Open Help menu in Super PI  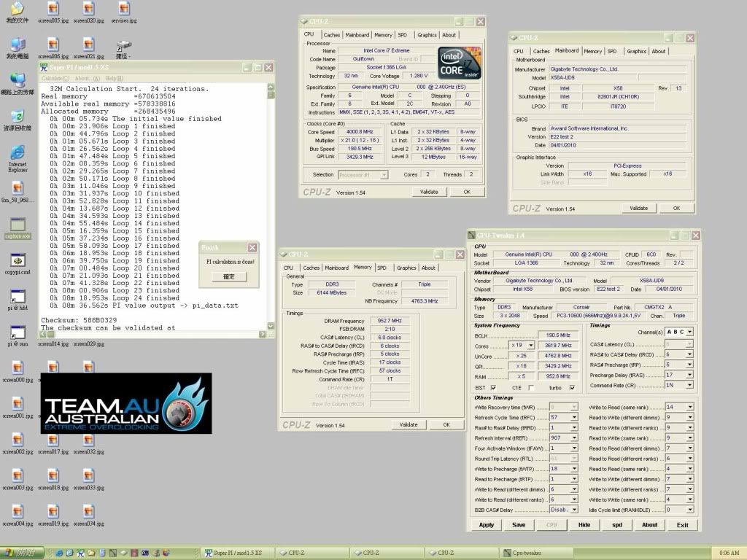(115, 78)
